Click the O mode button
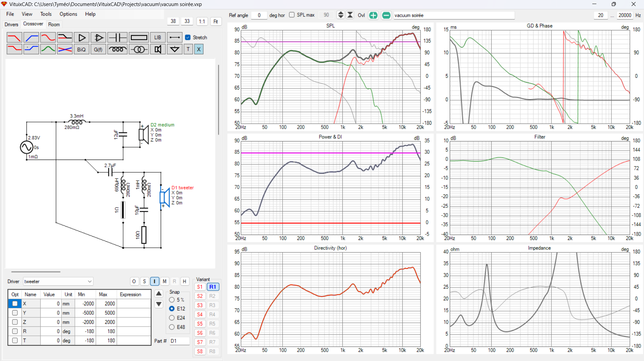This screenshot has height=361, width=644. click(134, 282)
